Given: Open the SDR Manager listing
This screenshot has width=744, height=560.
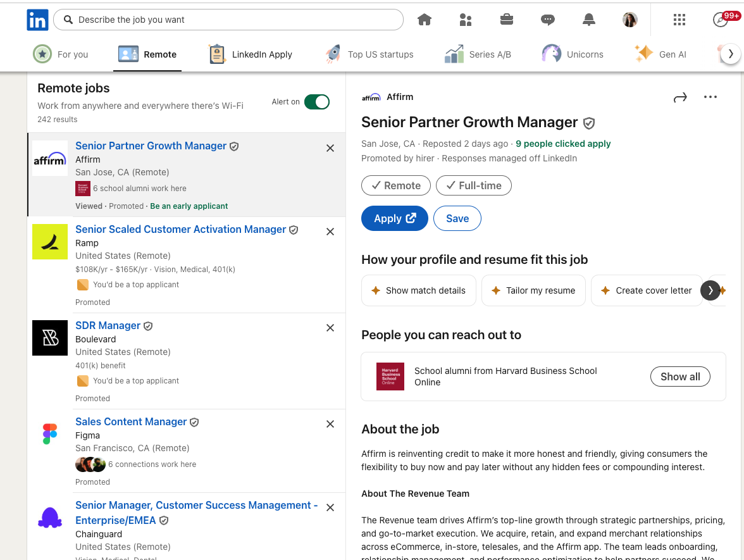Looking at the screenshot, I should [108, 325].
